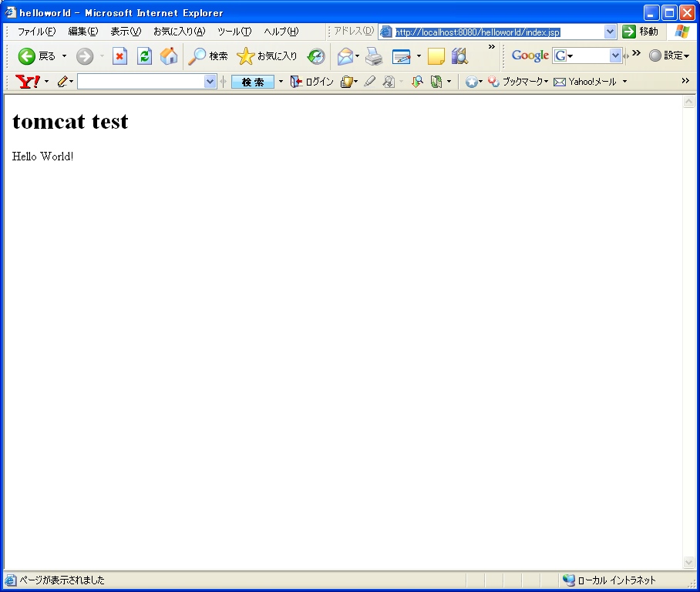Image resolution: width=700 pixels, height=592 pixels.
Task: Expand the Y! logo dropdown arrow
Action: point(46,82)
